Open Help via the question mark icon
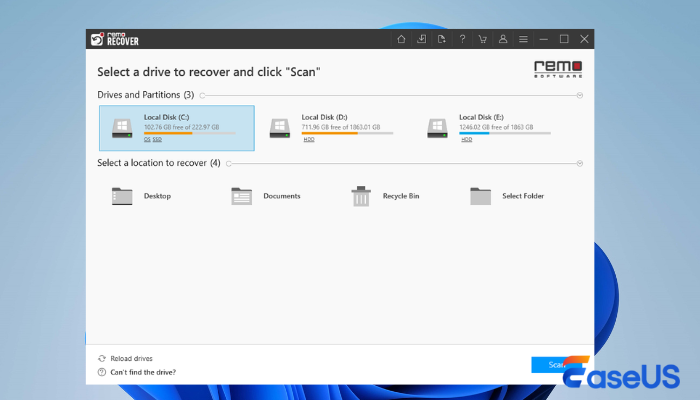Viewport: 700px width, 400px height. (x=462, y=39)
